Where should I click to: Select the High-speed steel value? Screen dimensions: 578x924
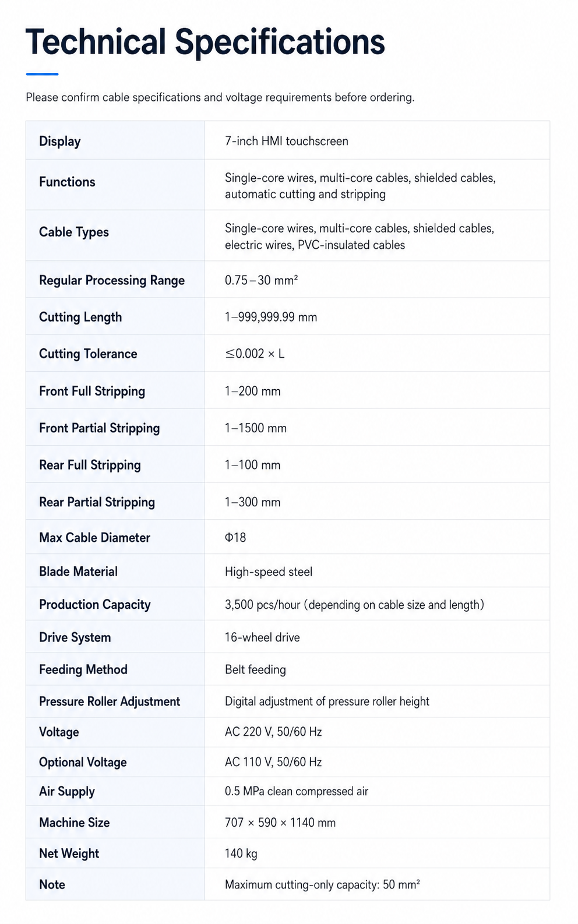(x=269, y=572)
